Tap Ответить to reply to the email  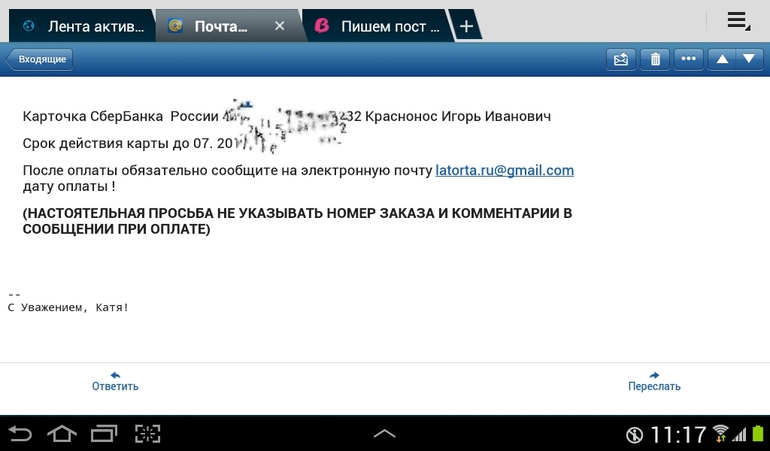click(x=115, y=380)
